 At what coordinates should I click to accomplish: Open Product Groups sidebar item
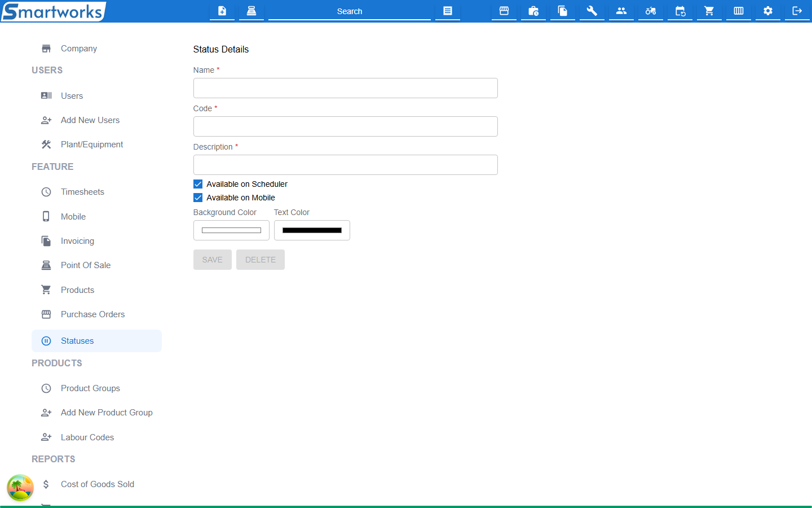click(x=96, y=388)
